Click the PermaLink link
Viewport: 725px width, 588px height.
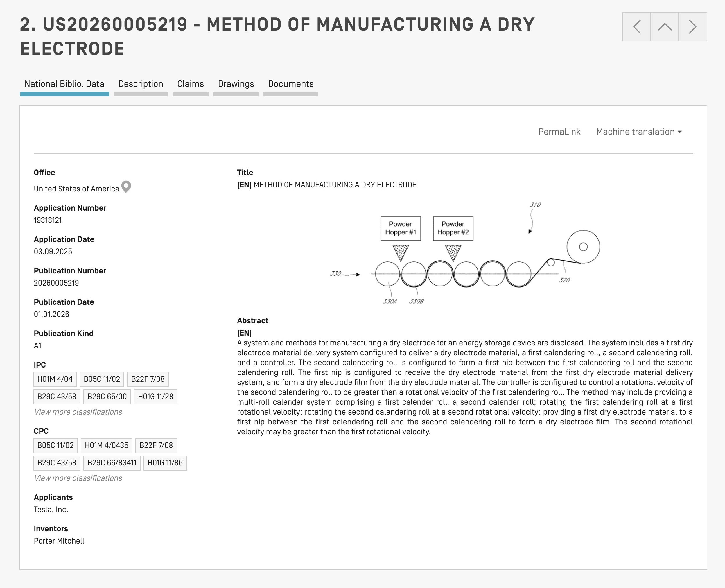tap(559, 132)
